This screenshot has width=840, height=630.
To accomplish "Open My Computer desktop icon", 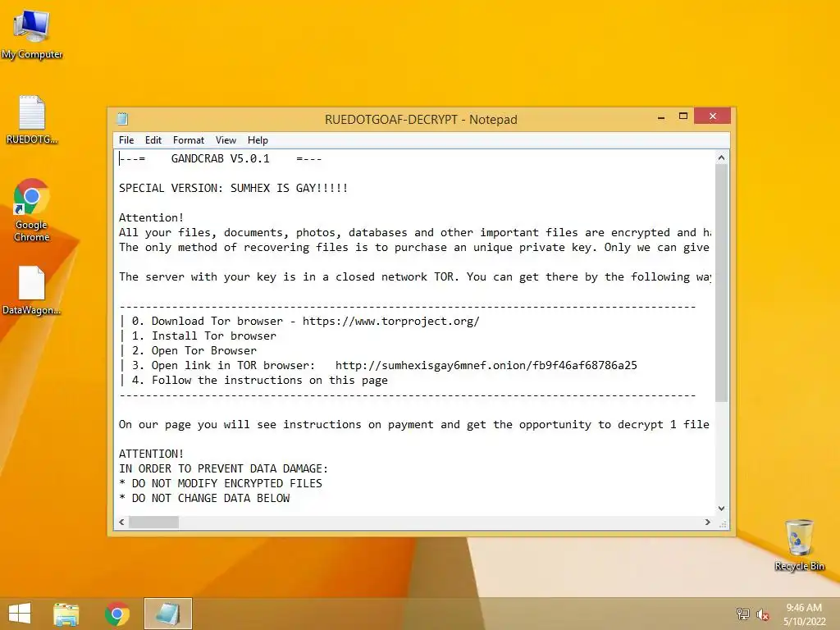I will point(32,33).
